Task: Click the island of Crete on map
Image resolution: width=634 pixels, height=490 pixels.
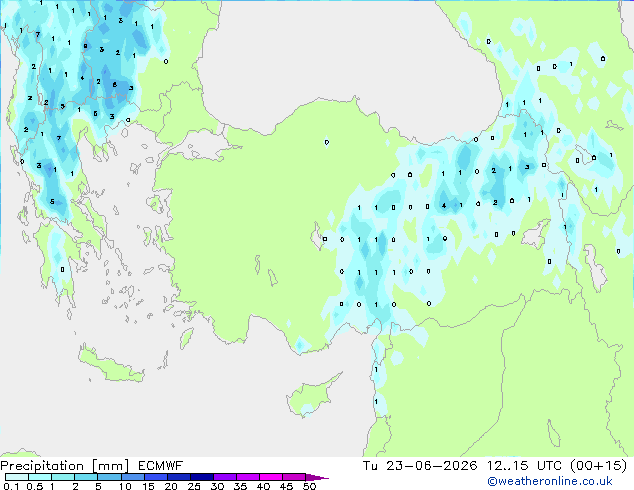Action: pos(111,364)
